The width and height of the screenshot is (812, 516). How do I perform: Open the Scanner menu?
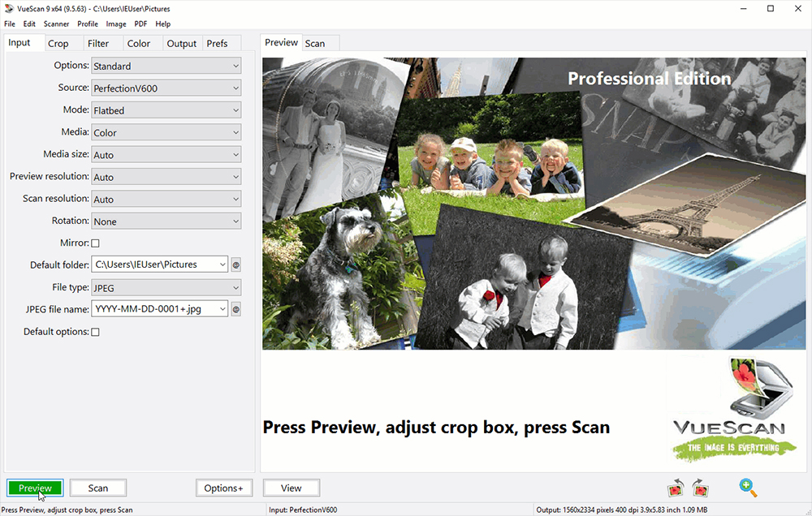coord(56,24)
